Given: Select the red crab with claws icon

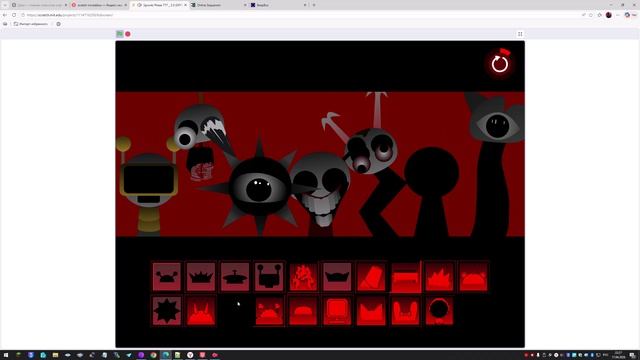Looking at the screenshot, I should (x=269, y=311).
